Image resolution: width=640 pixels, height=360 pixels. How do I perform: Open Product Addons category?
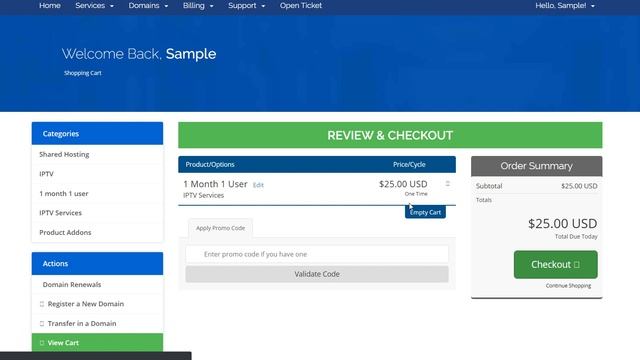97,232
